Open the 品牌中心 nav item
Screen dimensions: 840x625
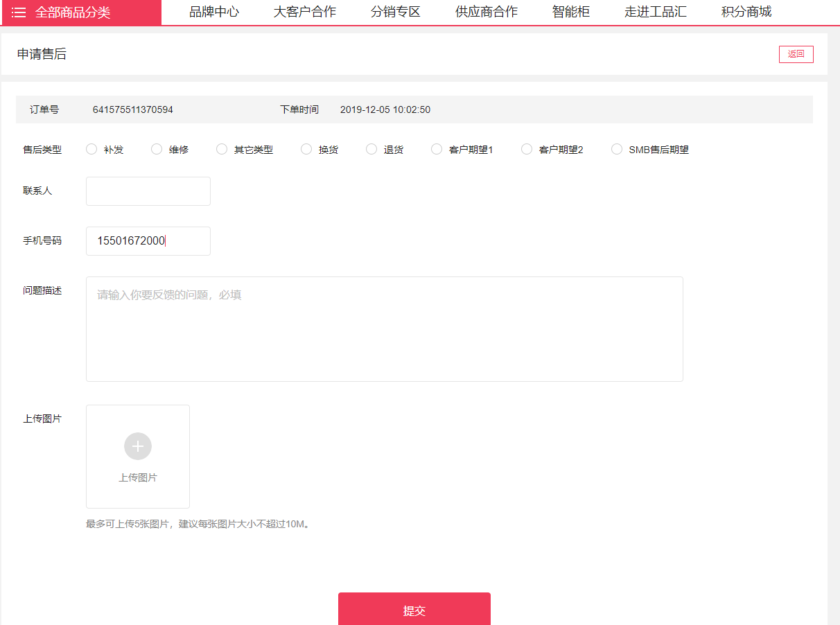click(x=214, y=12)
